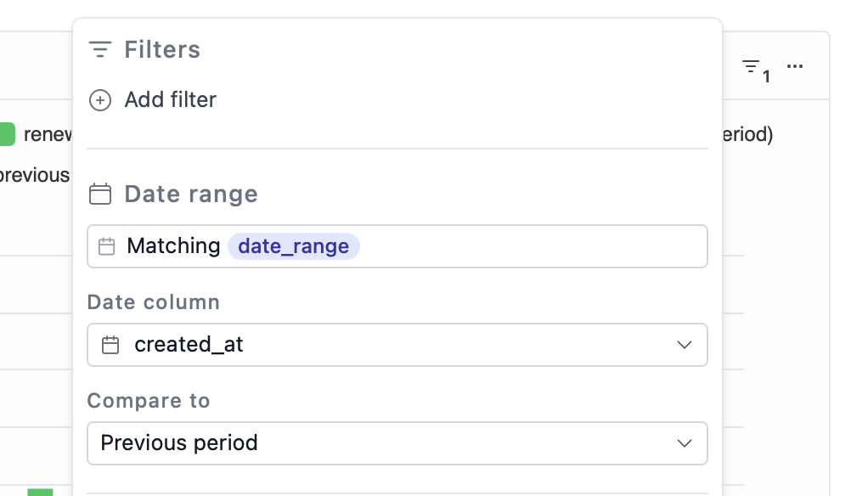Click the chevron icon on the Date column selector
The height and width of the screenshot is (496, 868).
(x=685, y=345)
